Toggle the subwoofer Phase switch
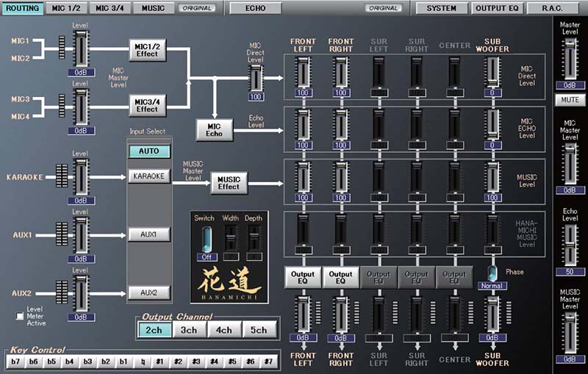This screenshot has height=374, width=588. pyautogui.click(x=492, y=273)
